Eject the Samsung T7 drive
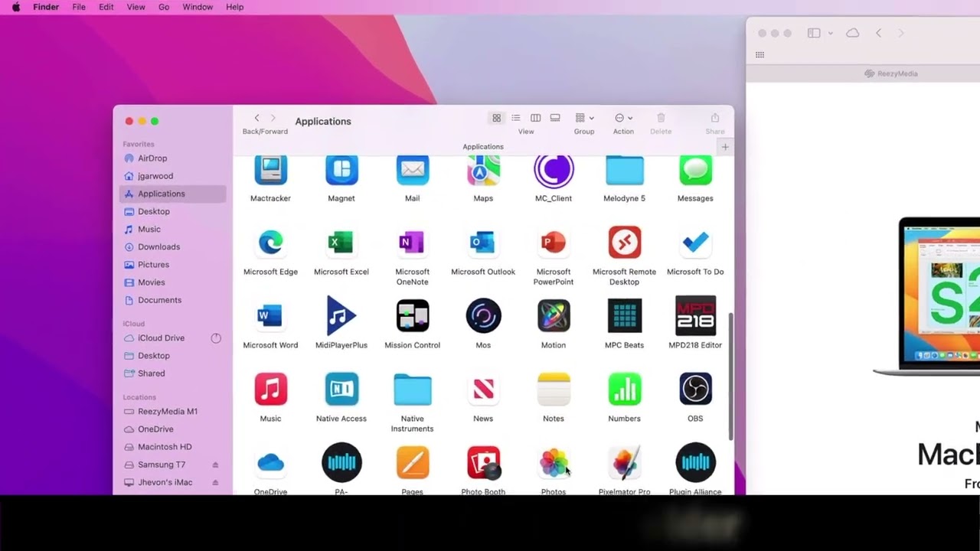980x551 pixels. click(x=215, y=465)
